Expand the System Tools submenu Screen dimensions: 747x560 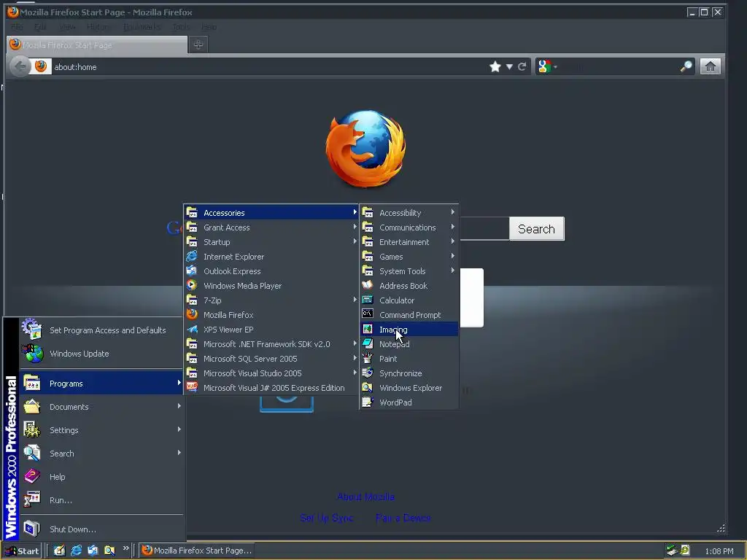(x=409, y=271)
